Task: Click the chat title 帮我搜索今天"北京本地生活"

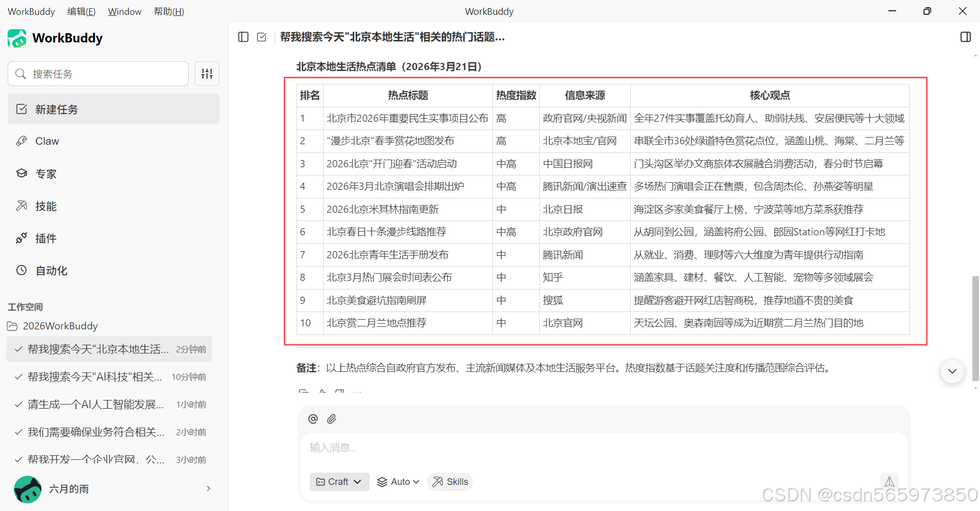Action: tap(392, 37)
